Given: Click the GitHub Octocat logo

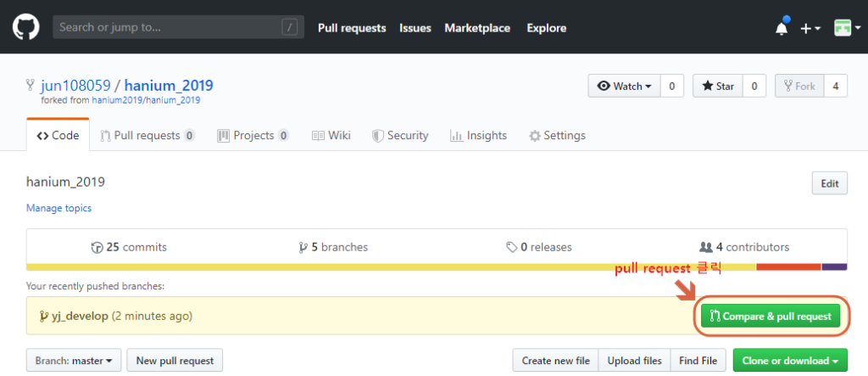Looking at the screenshot, I should (25, 27).
